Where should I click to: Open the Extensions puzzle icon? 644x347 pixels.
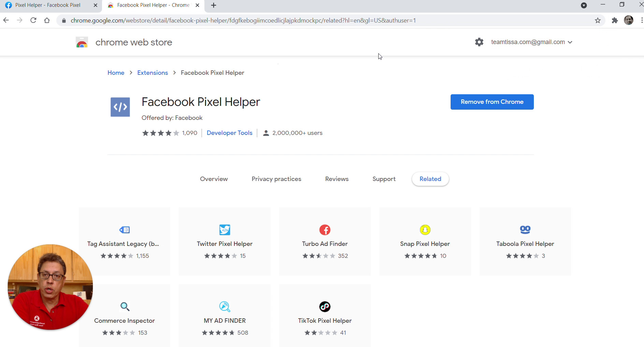[x=615, y=20]
